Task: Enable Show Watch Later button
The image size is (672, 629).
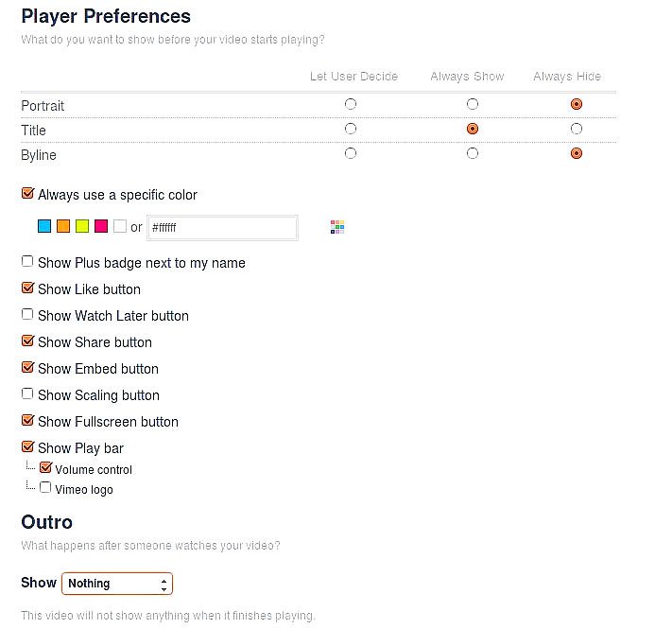Action: tap(28, 315)
